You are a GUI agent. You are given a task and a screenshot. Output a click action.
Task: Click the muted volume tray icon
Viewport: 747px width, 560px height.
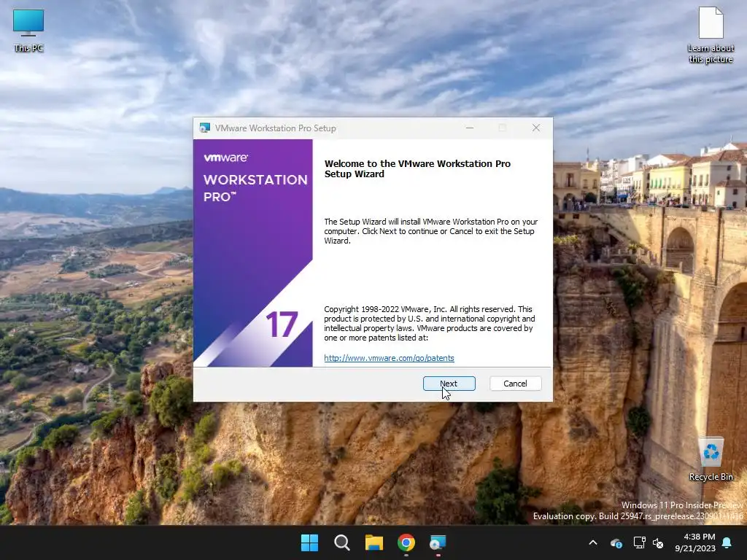coord(659,542)
